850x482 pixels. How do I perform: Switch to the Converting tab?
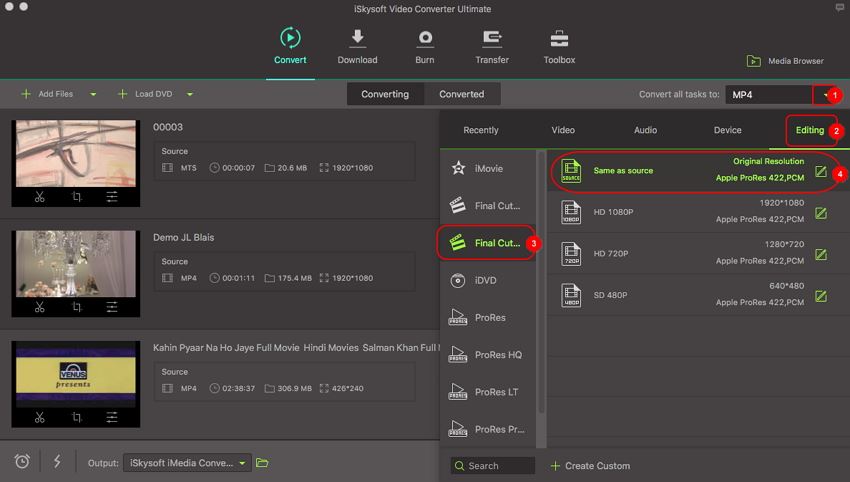pos(385,94)
